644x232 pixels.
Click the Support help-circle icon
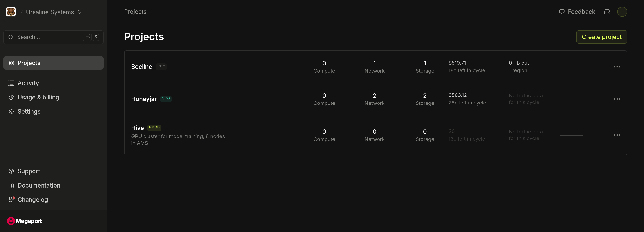point(11,171)
